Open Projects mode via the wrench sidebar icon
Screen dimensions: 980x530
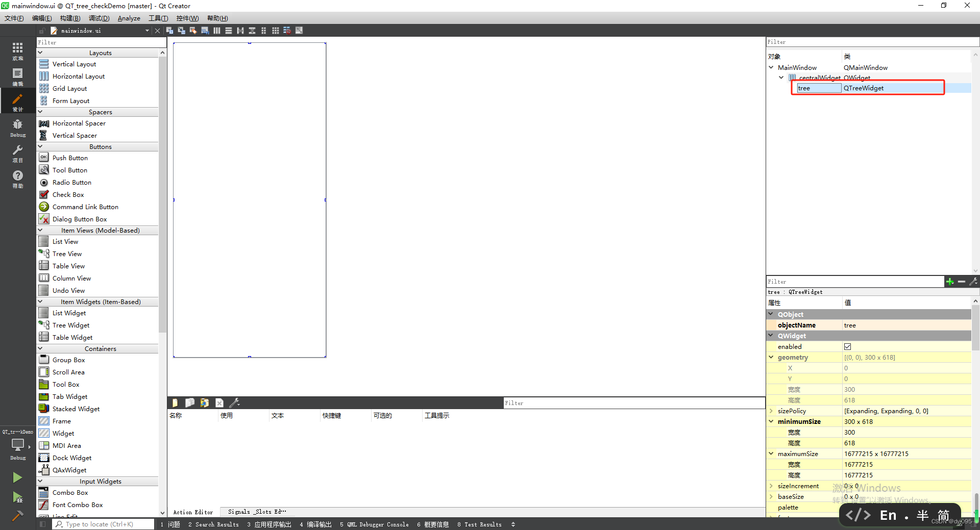pyautogui.click(x=17, y=153)
